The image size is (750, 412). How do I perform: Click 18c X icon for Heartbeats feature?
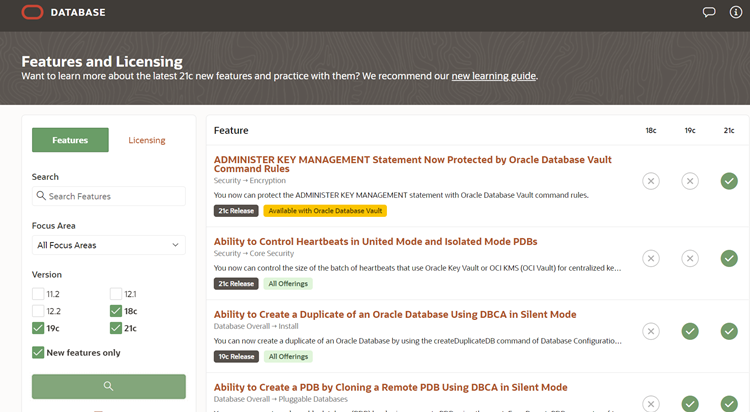tap(651, 258)
